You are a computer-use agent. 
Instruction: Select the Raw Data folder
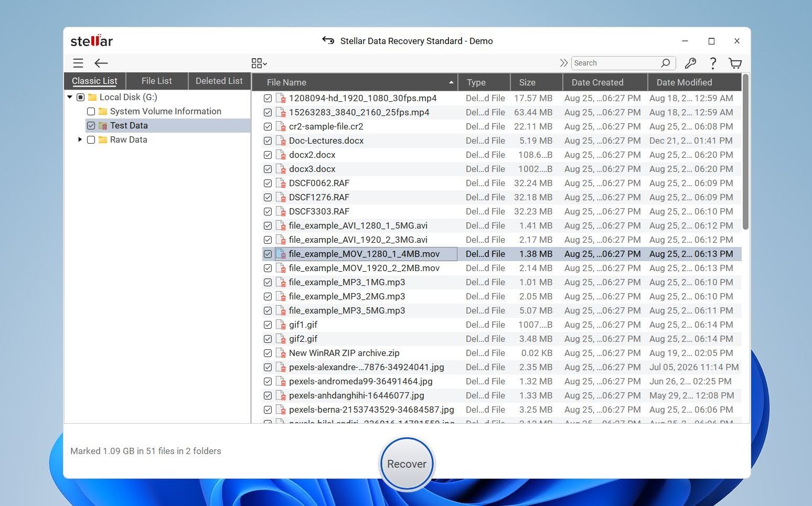tap(129, 139)
